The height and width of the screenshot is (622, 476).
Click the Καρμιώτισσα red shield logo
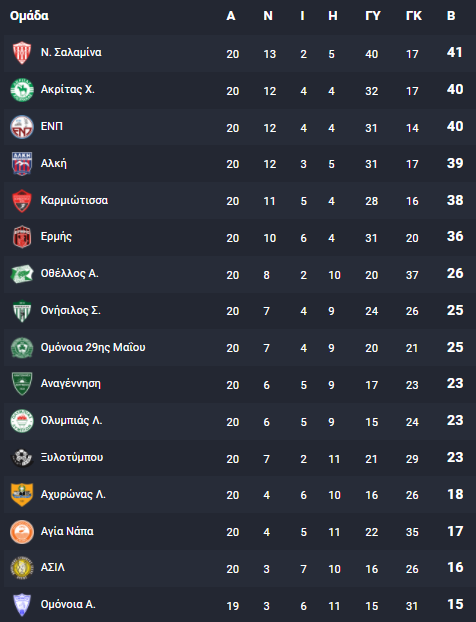(22, 201)
